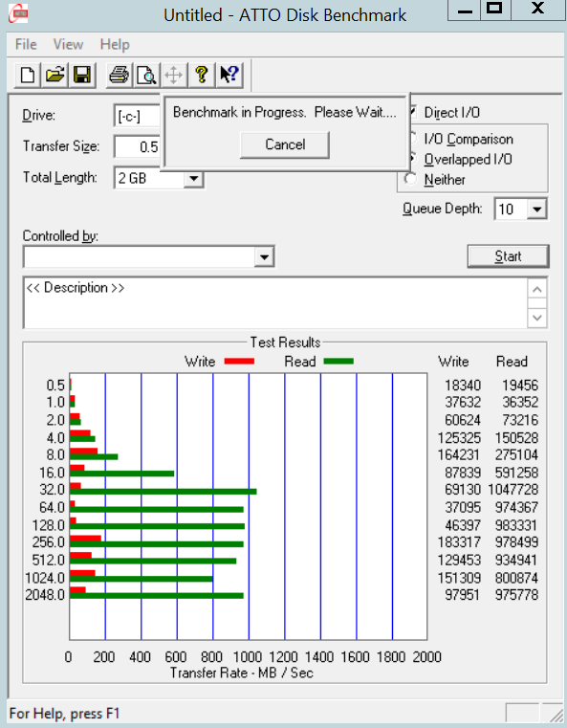The width and height of the screenshot is (567, 728).
Task: Print results using printer icon
Action: point(119,75)
